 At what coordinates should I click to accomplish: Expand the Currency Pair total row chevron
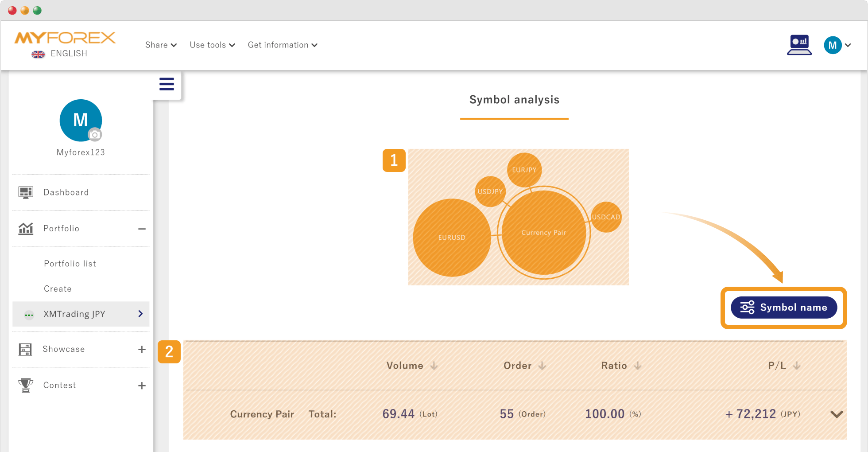pos(837,414)
